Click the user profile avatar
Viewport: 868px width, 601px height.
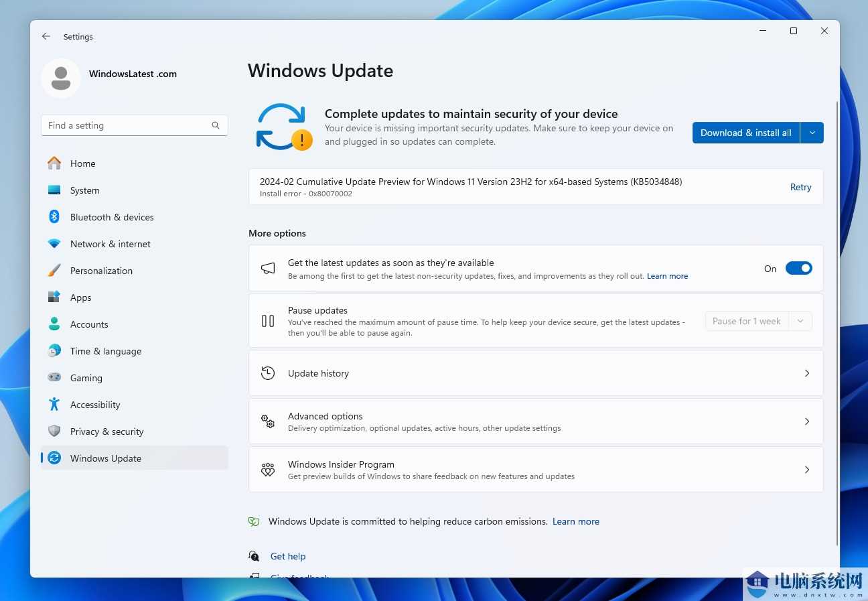point(61,78)
